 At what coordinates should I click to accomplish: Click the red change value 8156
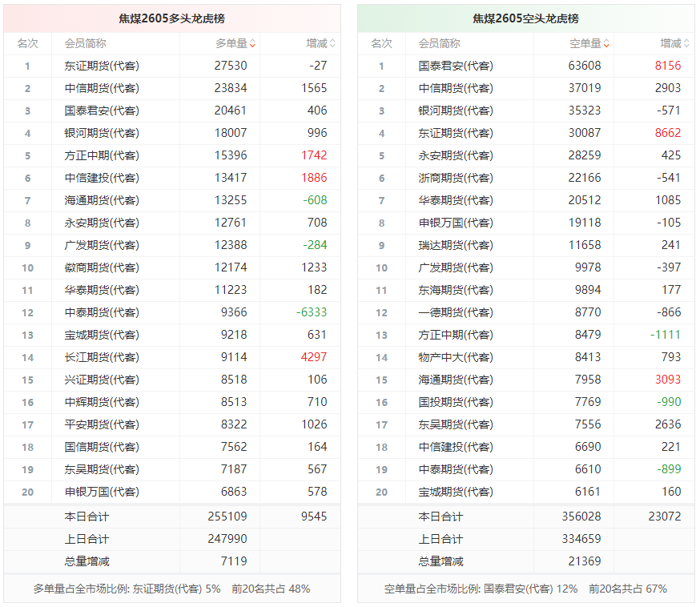point(668,66)
